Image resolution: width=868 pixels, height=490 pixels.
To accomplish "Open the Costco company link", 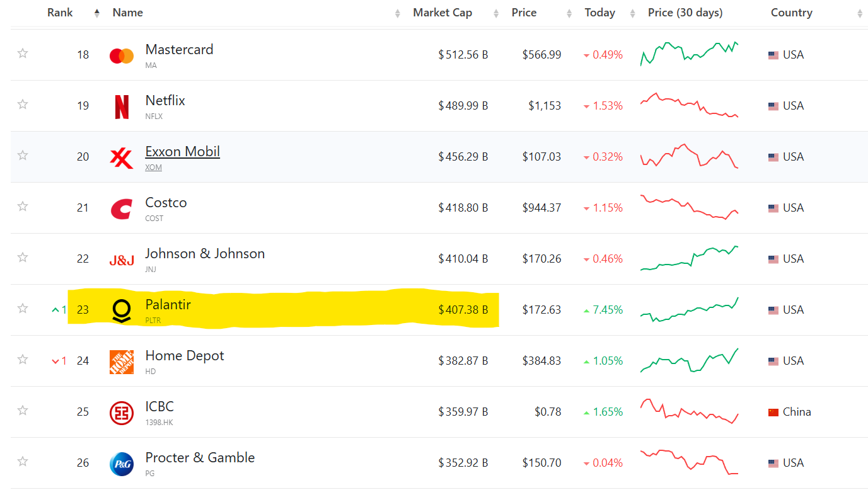I will [166, 202].
